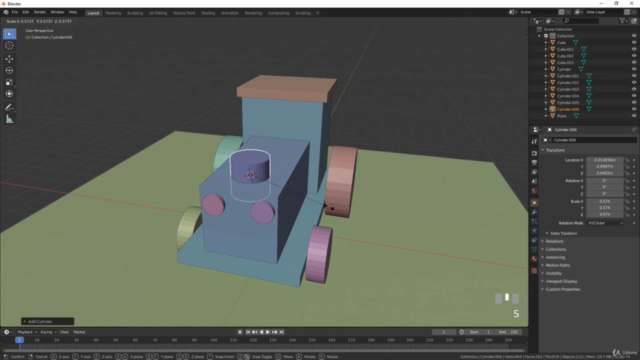This screenshot has width=640, height=360.
Task: Select the Measure tool
Action: click(9, 119)
